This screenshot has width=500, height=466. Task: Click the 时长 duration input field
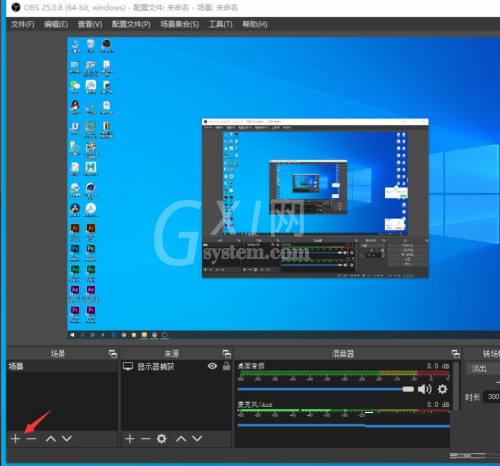tap(492, 397)
